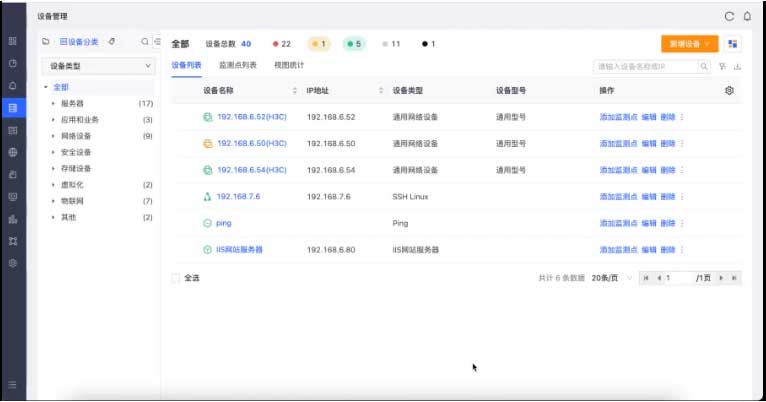Open the bar chart icon in left sidebar
The height and width of the screenshot is (402, 766).
click(13, 219)
